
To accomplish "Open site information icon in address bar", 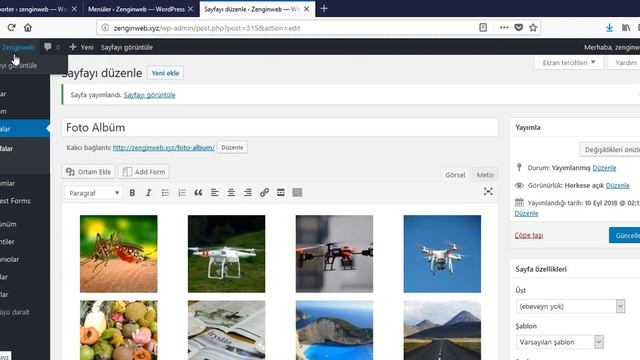I will (x=105, y=28).
